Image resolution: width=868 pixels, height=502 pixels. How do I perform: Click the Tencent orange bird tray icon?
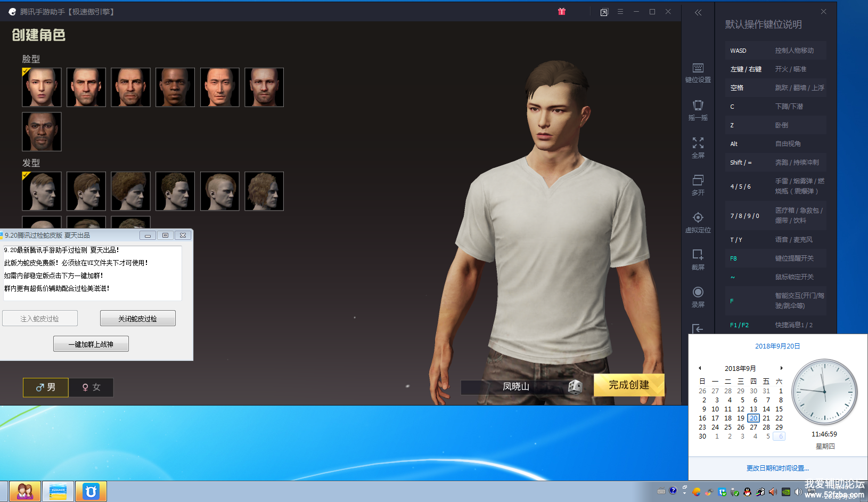click(x=696, y=492)
